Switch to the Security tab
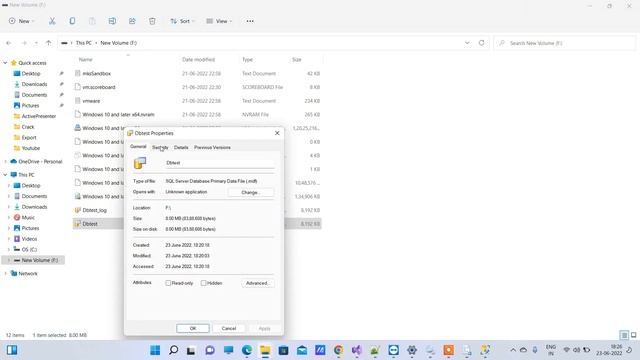This screenshot has height=360, width=640. 160,147
